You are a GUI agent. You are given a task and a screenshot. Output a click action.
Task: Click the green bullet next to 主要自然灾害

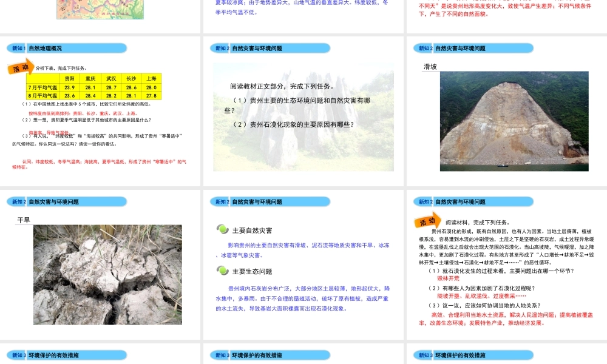tap(223, 229)
